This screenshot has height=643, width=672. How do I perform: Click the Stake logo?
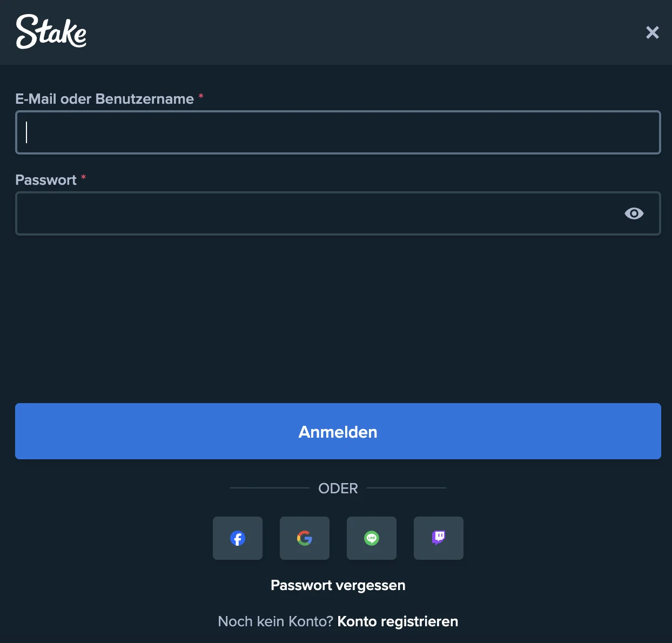(51, 32)
